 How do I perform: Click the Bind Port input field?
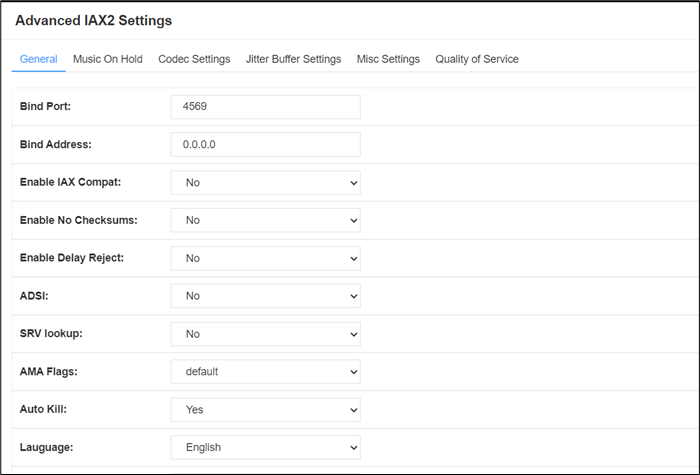pos(266,107)
